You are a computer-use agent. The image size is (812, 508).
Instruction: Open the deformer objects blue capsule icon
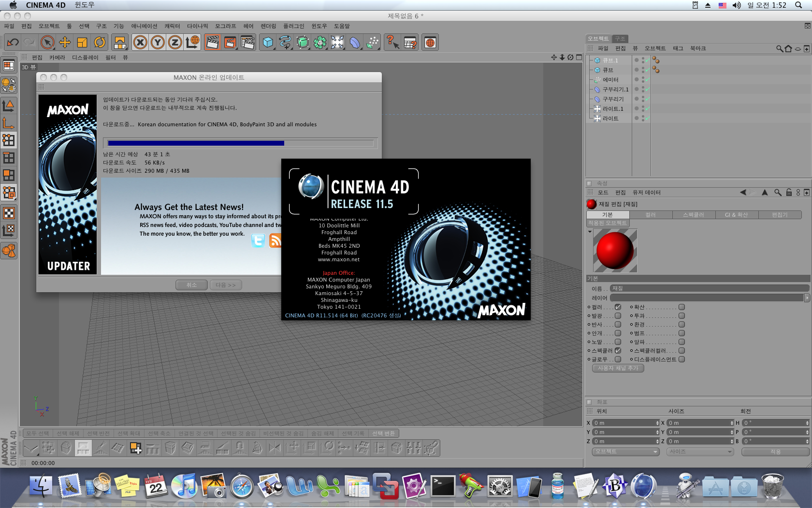[355, 43]
